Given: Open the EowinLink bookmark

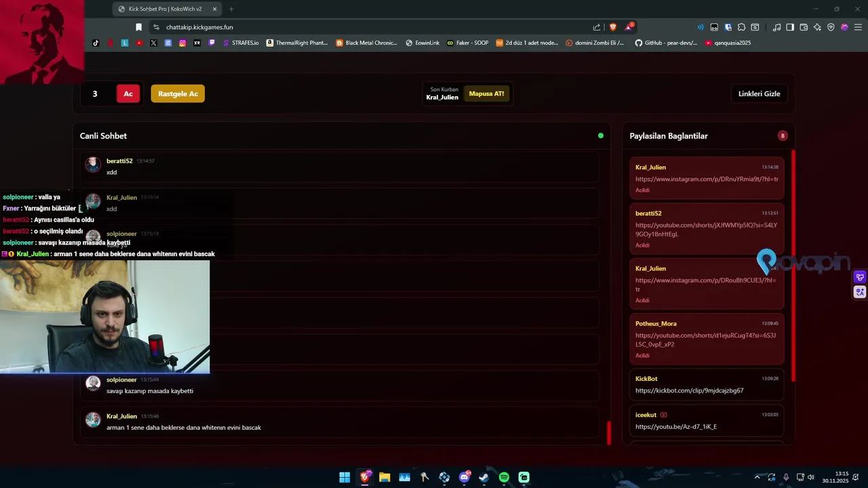Looking at the screenshot, I should (422, 43).
